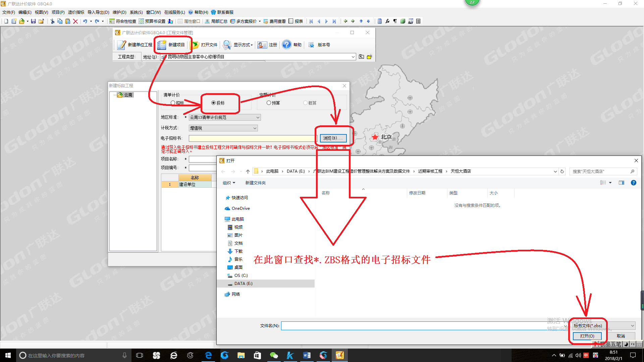Click the paste clipboard icon

(x=68, y=21)
